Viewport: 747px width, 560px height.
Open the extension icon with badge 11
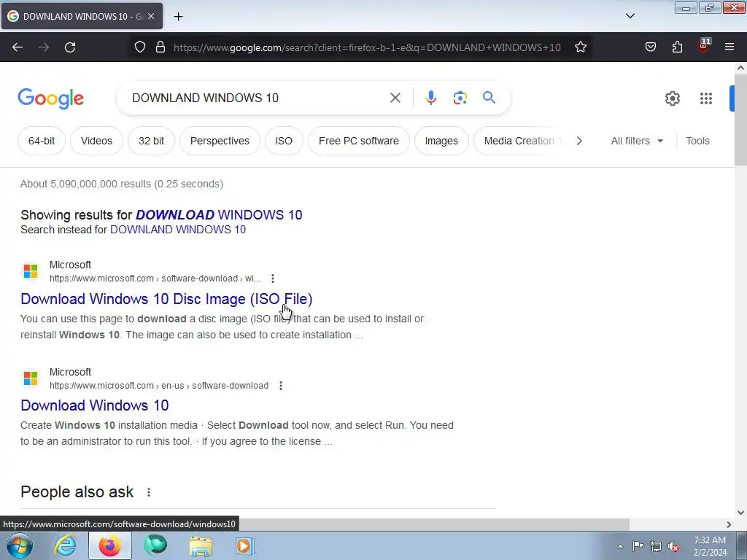coord(704,46)
